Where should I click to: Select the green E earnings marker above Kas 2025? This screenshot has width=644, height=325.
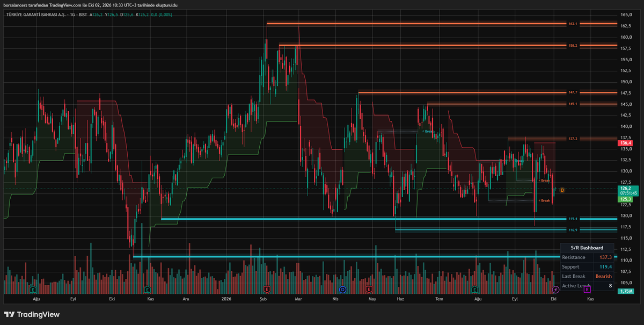pos(148,289)
